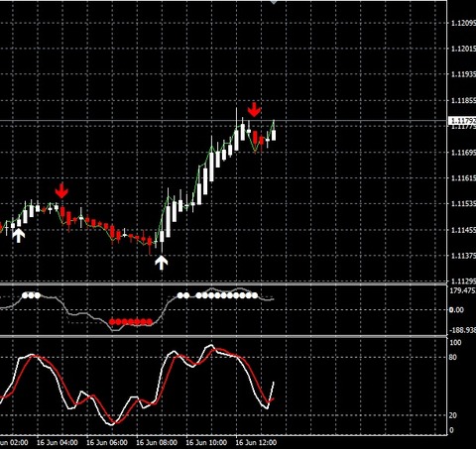Select the row of red dots in indicator window
This screenshot has width=476, height=449.
[x=131, y=321]
